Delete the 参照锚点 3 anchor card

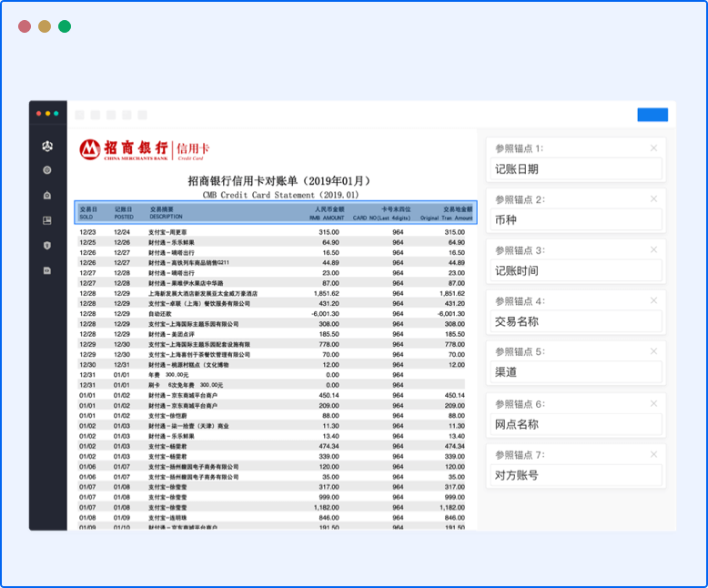click(x=653, y=249)
